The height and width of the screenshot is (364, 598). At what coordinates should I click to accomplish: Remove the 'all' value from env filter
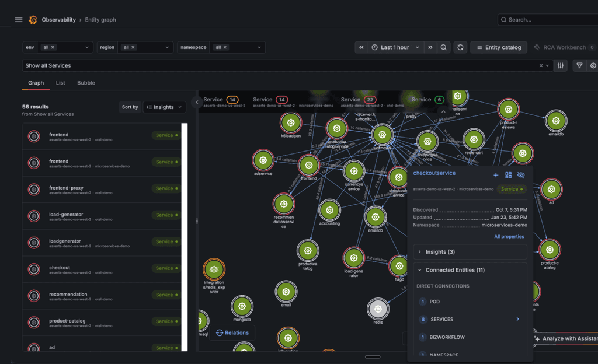tap(53, 47)
